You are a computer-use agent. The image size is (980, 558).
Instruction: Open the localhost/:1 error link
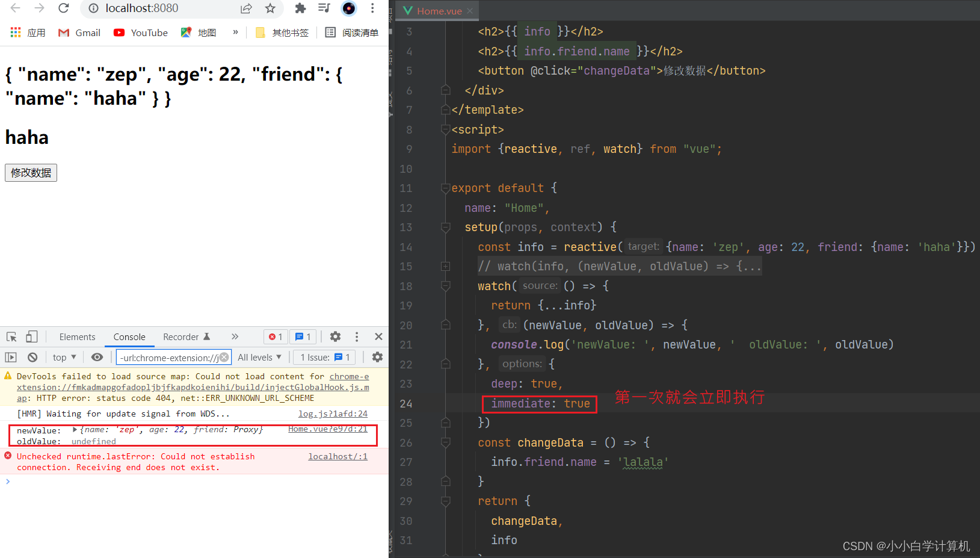coord(337,456)
